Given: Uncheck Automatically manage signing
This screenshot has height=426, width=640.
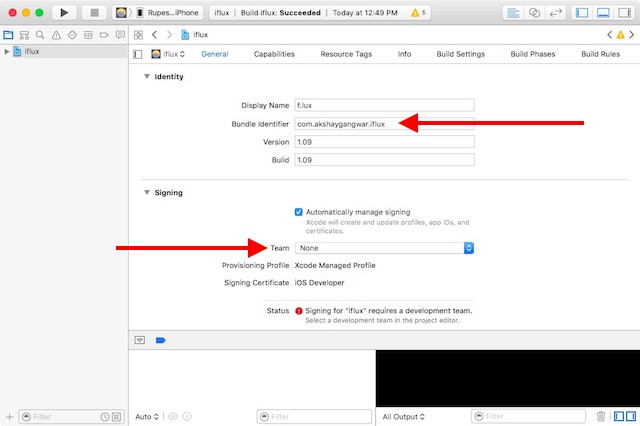Looking at the screenshot, I should click(299, 212).
